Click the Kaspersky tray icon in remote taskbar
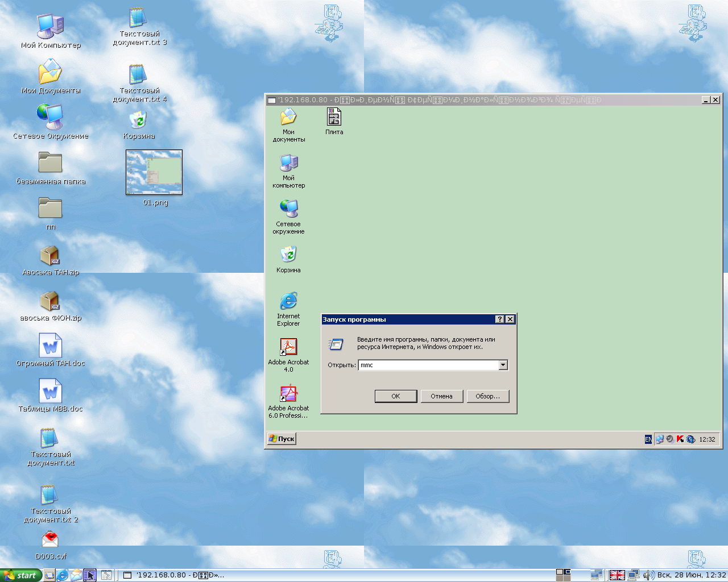The height and width of the screenshot is (582, 728). (x=680, y=439)
